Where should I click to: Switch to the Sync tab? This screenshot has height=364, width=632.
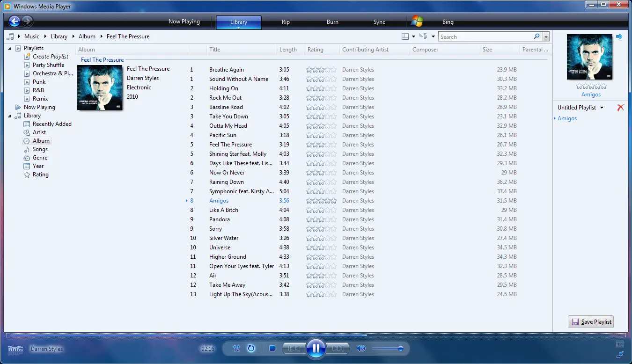(x=379, y=22)
